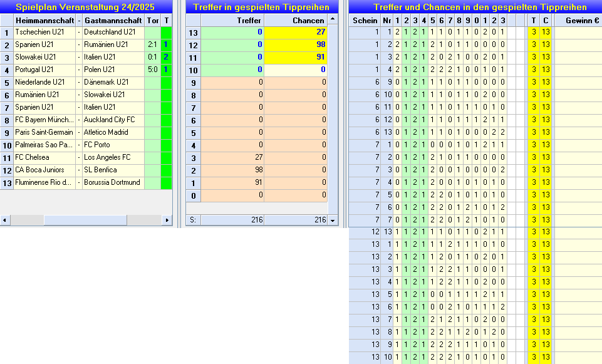Select Tschechien U21 in the match list
The height and width of the screenshot is (364, 602).
[x=44, y=32]
